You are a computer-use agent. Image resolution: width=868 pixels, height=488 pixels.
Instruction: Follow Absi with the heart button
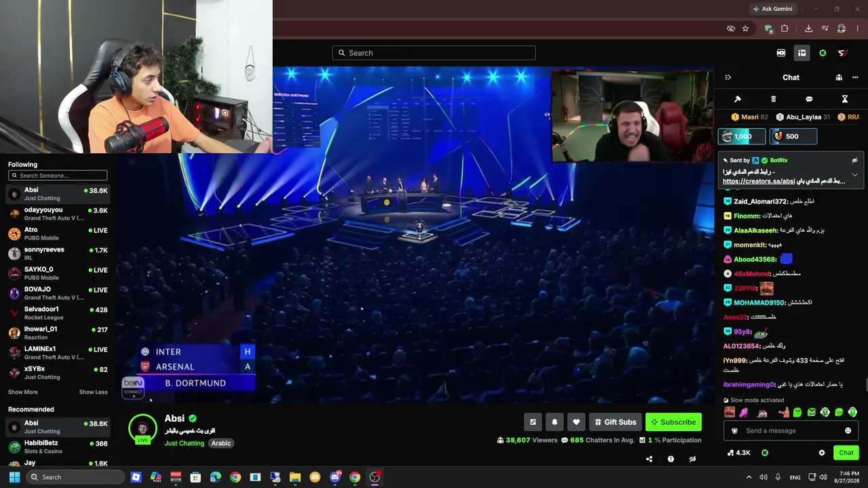(x=576, y=422)
